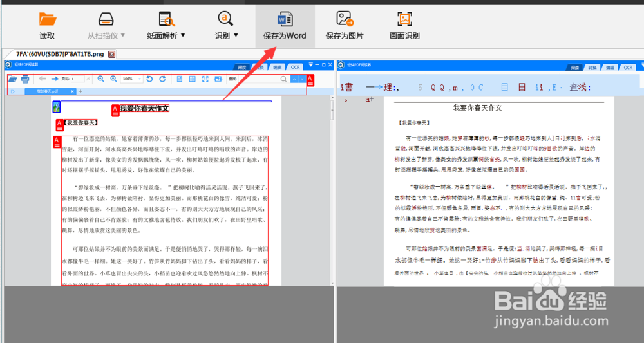The height and width of the screenshot is (343, 644).
Task: Click red text marker beside main paragraph region
Action: coord(57,142)
